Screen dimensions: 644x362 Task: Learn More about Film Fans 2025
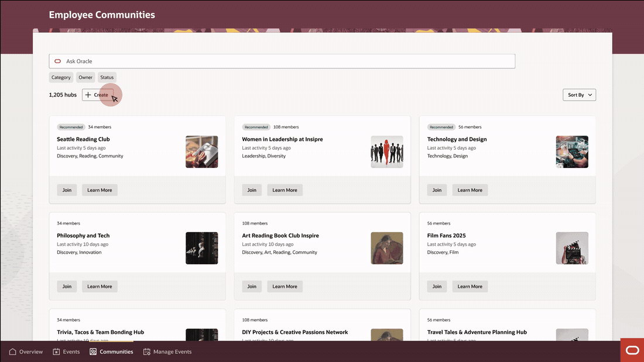[470, 287]
